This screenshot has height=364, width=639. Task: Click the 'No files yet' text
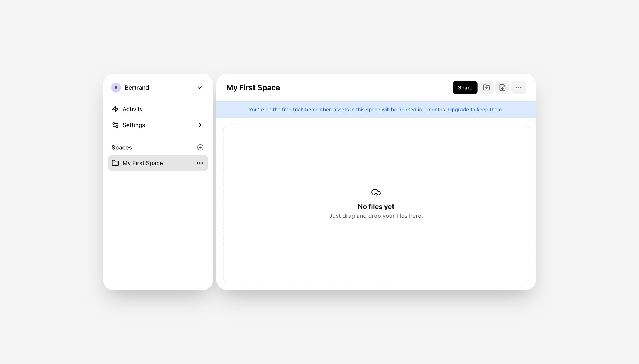[x=376, y=207]
